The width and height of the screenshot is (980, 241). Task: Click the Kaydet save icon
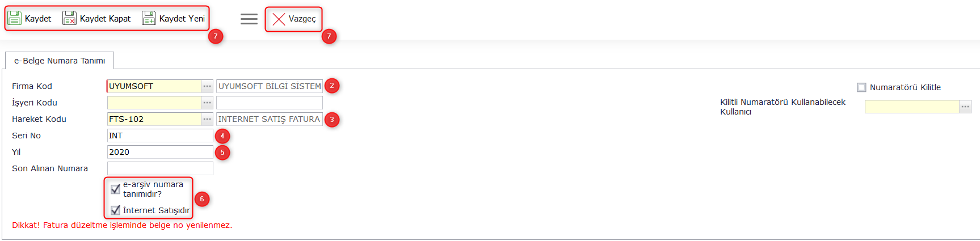[x=14, y=18]
